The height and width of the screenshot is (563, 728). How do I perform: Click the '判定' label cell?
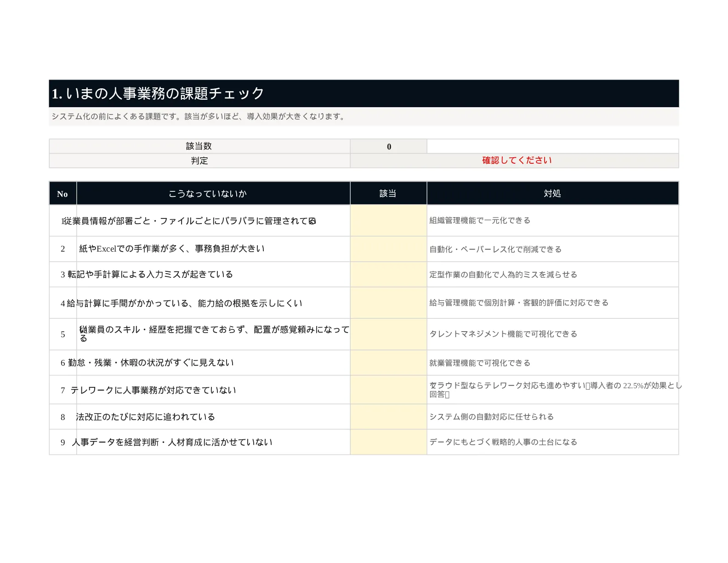tap(199, 161)
